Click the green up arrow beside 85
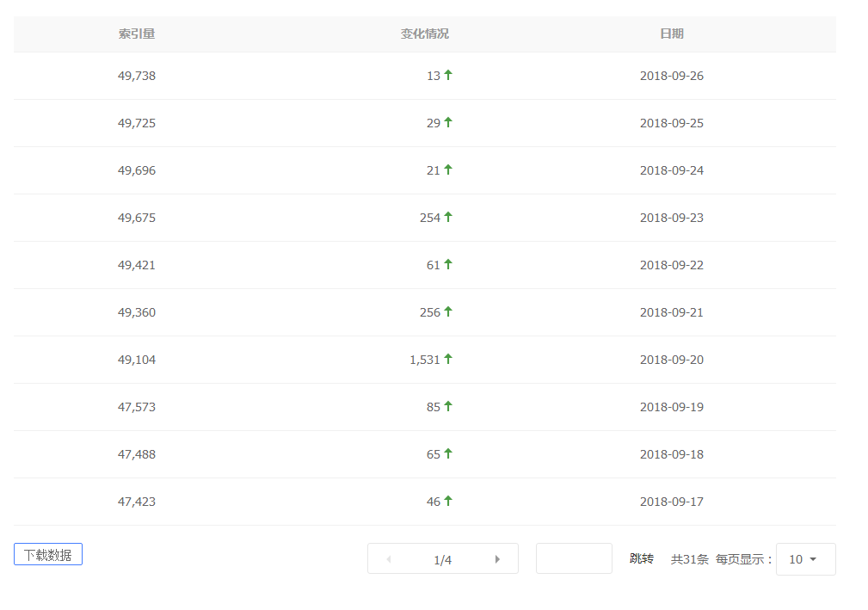Image resolution: width=868 pixels, height=610 pixels. 448,406
